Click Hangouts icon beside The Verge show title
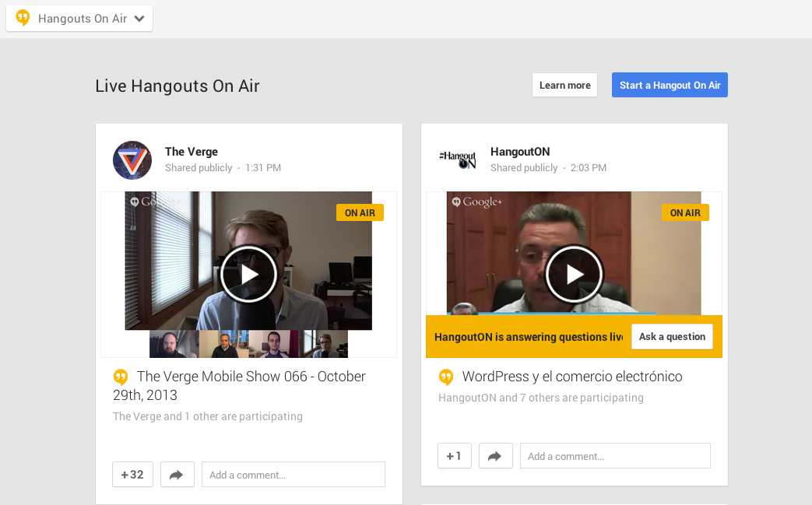Viewport: 812px width, 505px height. click(121, 377)
